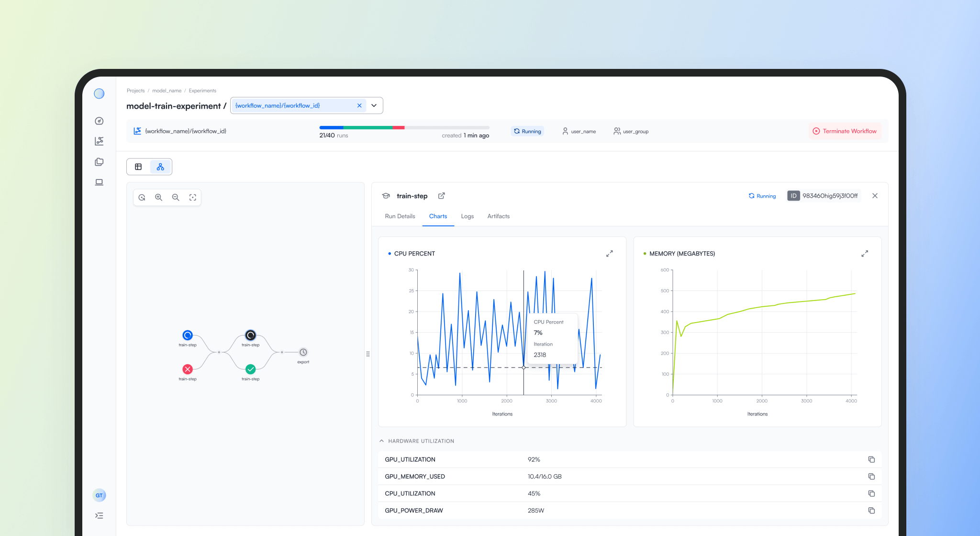
Task: Click the Terminate Workflow button
Action: coord(845,131)
